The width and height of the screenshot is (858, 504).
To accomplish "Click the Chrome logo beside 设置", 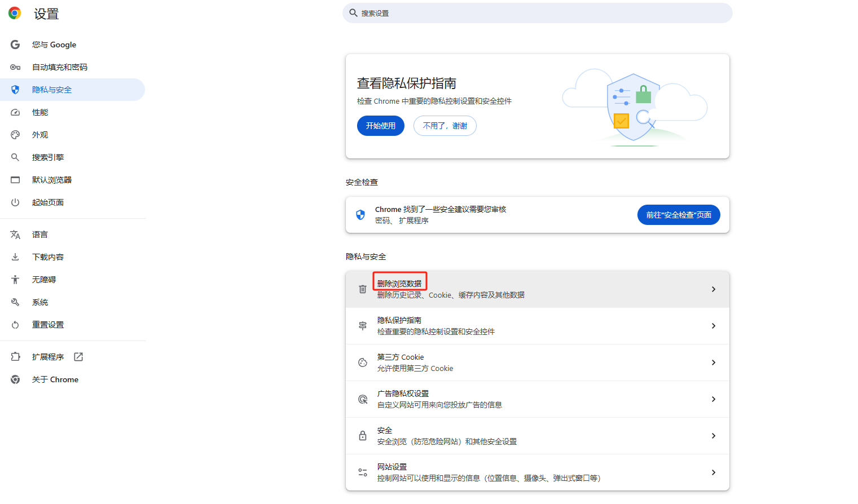I will pyautogui.click(x=15, y=14).
